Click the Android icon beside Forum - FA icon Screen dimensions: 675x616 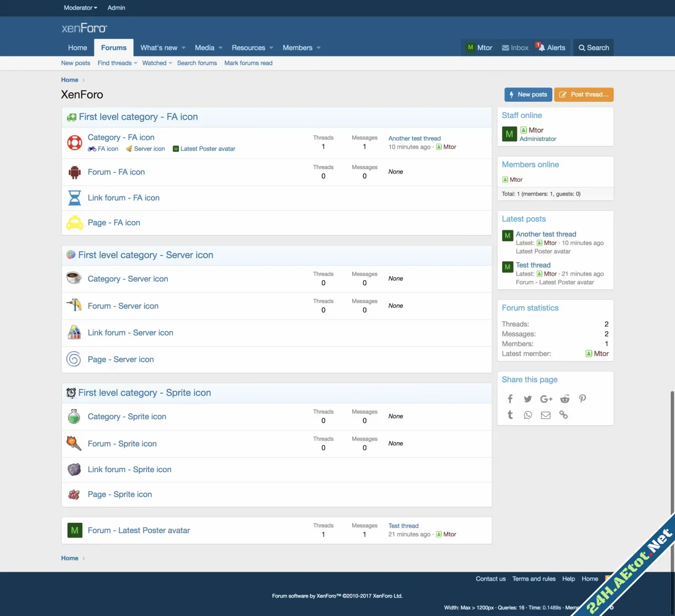tap(74, 172)
